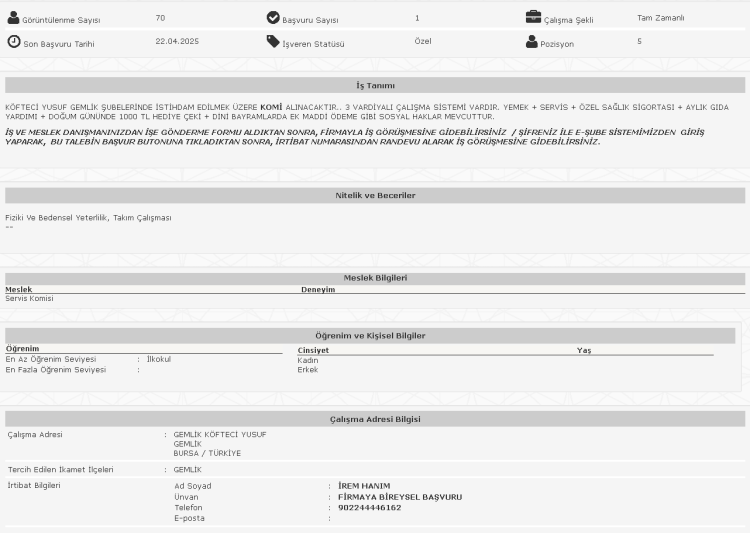Click the GEMLİK KÖFTECİ YUSUF address line
750x533 pixels.
tap(220, 434)
